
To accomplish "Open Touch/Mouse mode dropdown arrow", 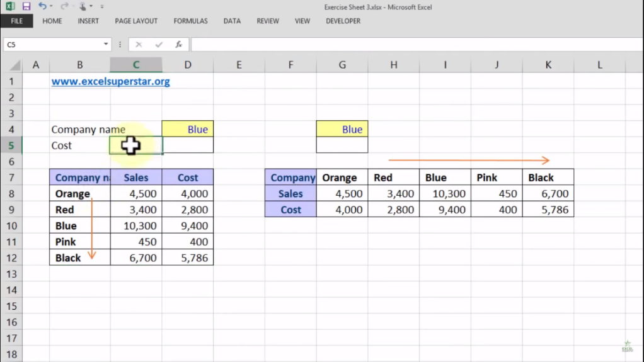I will coord(91,6).
